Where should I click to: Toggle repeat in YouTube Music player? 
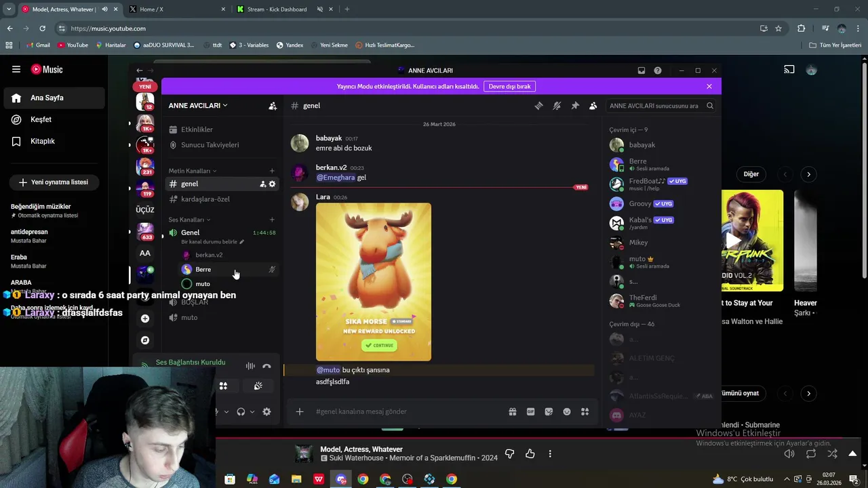point(811,454)
